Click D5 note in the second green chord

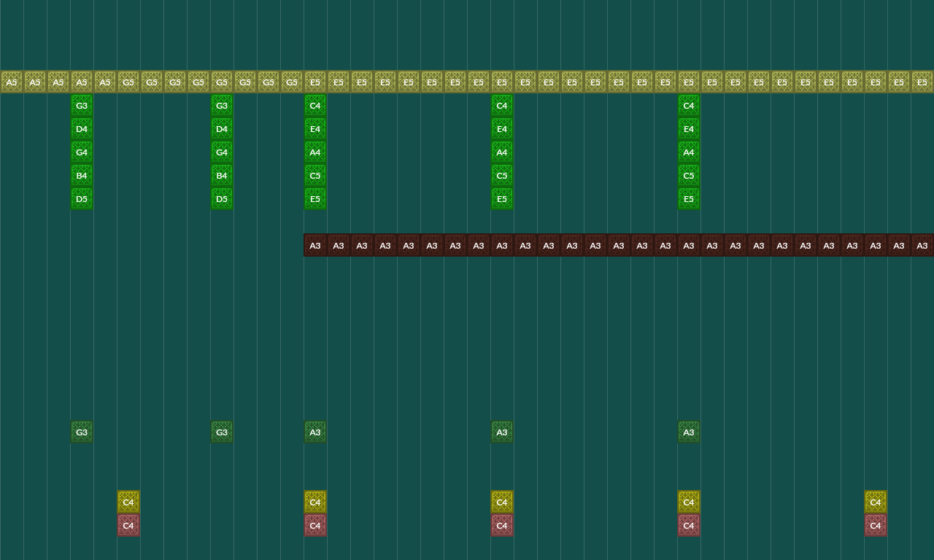(x=222, y=199)
